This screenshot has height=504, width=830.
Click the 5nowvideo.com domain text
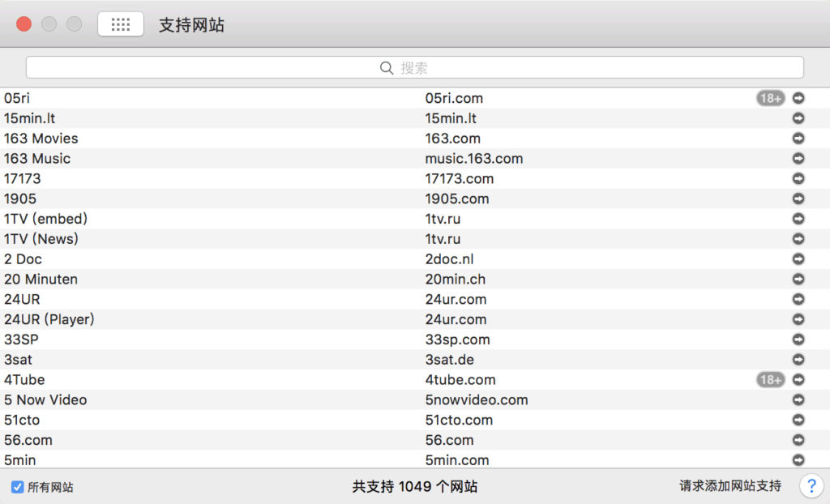tap(477, 399)
